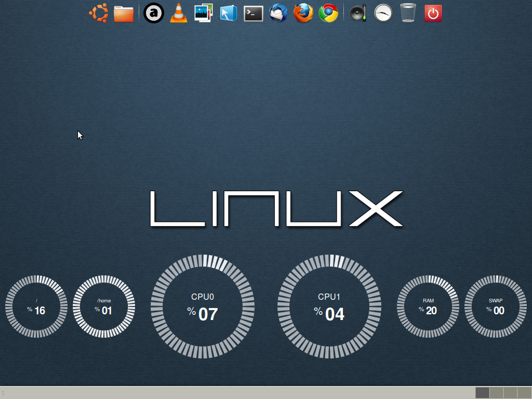Open the speaker volume control icon
Viewport: 532px width, 399px height.
[x=358, y=13]
